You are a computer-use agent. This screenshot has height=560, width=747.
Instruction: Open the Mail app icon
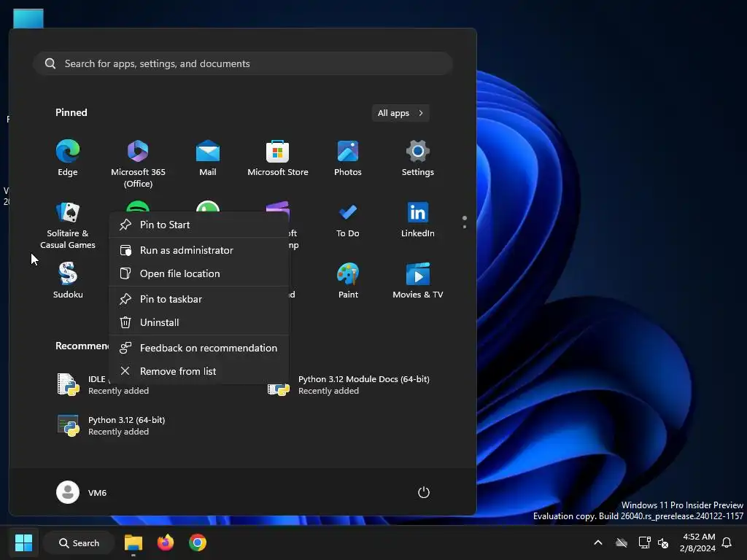click(x=208, y=158)
